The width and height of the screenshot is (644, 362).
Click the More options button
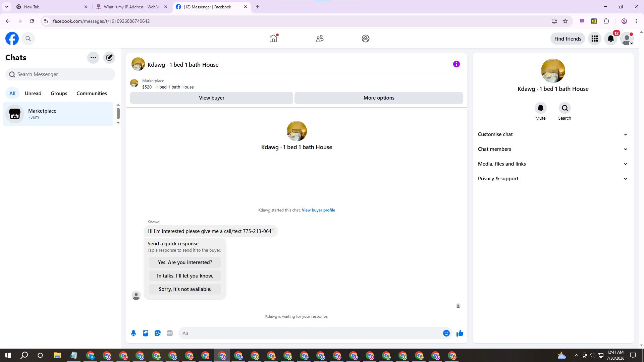coord(379,98)
